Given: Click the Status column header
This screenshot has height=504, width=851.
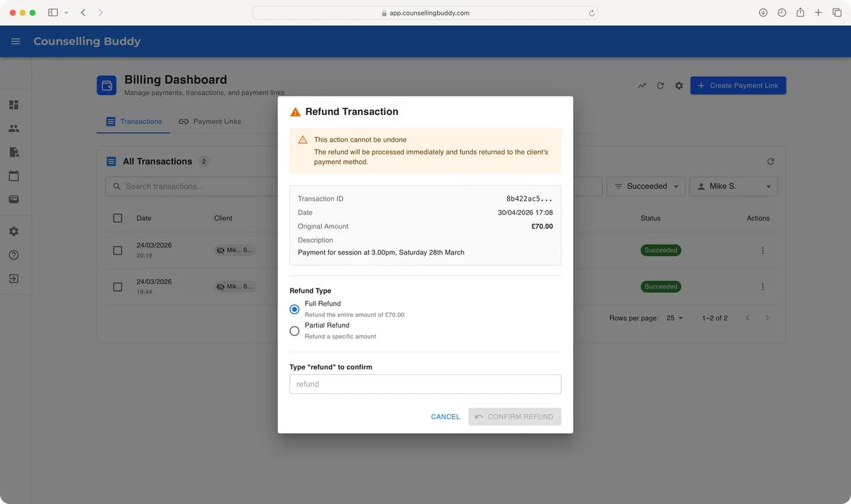Looking at the screenshot, I should click(650, 218).
